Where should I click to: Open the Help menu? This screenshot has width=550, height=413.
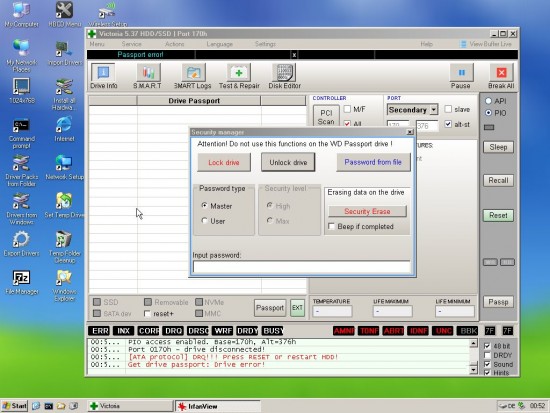tap(427, 44)
